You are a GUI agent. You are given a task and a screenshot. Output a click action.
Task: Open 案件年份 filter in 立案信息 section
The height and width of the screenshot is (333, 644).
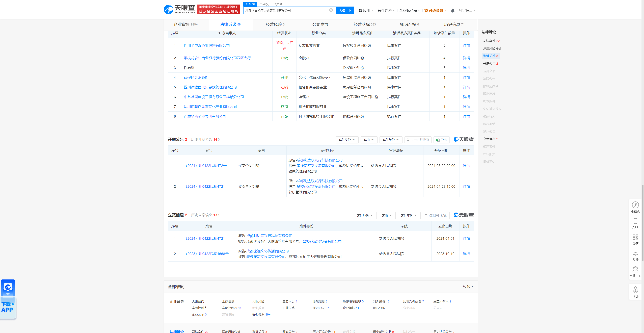(x=409, y=216)
